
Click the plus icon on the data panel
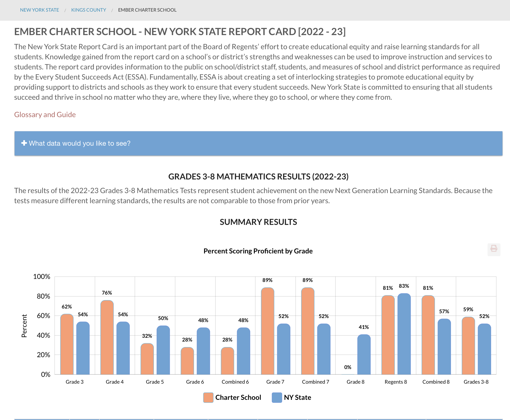pos(24,143)
